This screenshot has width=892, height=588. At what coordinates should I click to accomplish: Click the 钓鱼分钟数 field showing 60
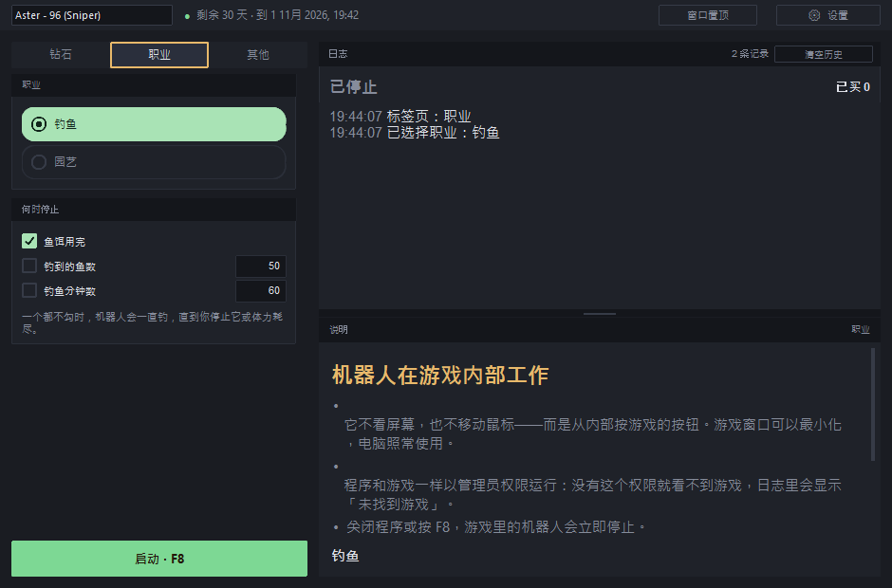click(x=261, y=290)
